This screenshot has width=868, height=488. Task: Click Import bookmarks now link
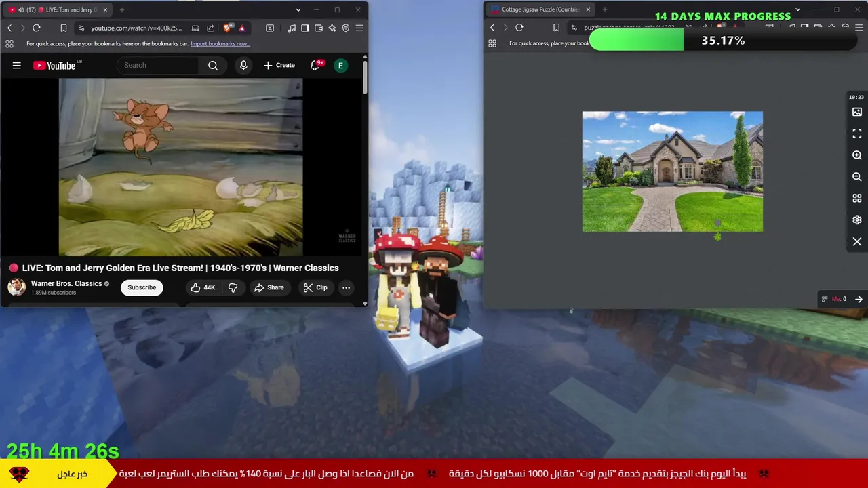[x=220, y=43]
